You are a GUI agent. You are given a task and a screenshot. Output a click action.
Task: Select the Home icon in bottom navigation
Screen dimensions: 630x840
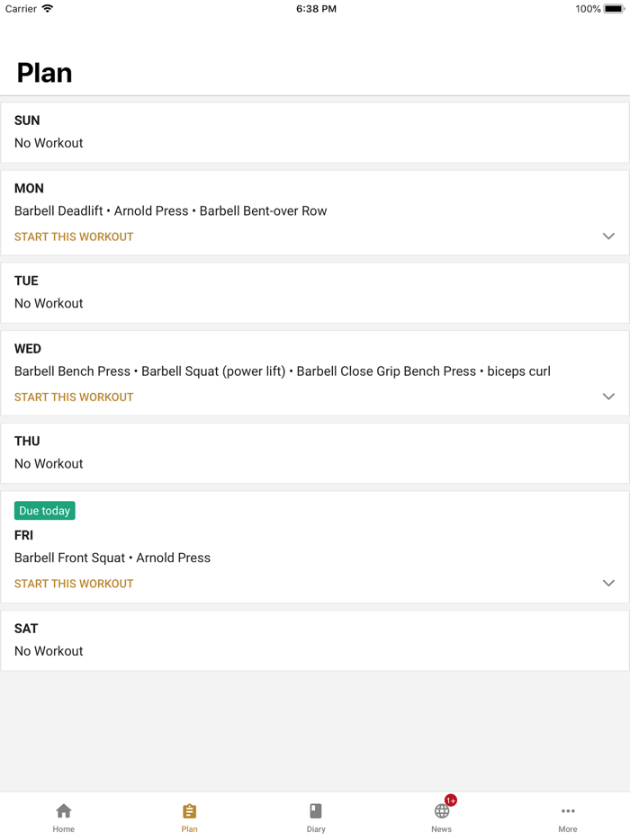(63, 810)
